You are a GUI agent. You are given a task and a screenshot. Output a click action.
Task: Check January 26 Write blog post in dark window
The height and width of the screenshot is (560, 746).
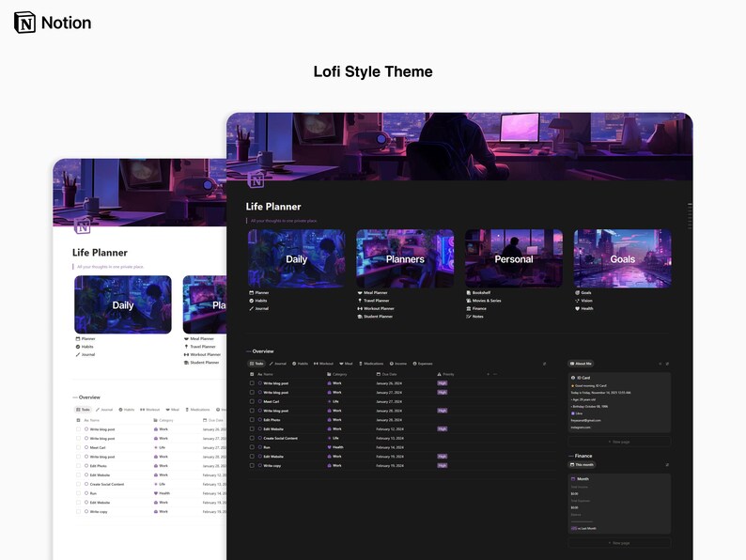pos(252,383)
